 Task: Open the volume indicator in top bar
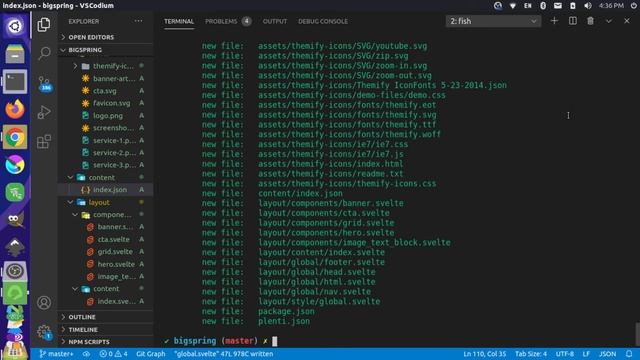click(588, 6)
